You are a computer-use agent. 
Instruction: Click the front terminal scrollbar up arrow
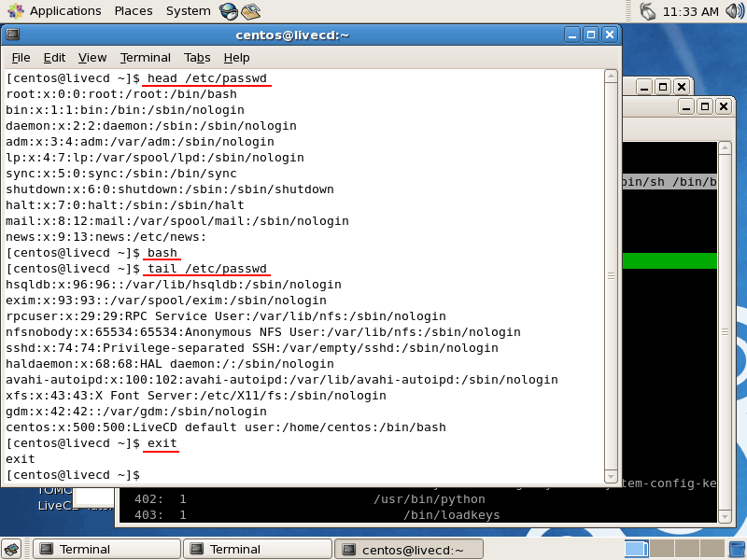coord(611,77)
